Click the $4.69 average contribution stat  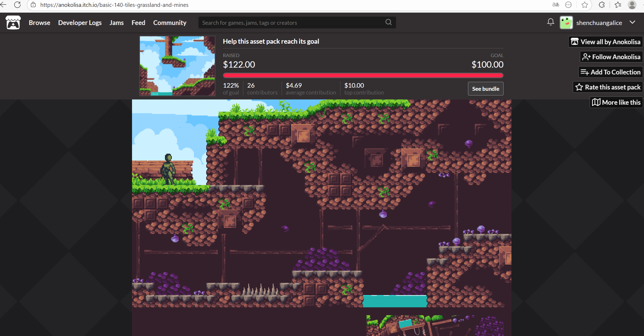click(311, 89)
